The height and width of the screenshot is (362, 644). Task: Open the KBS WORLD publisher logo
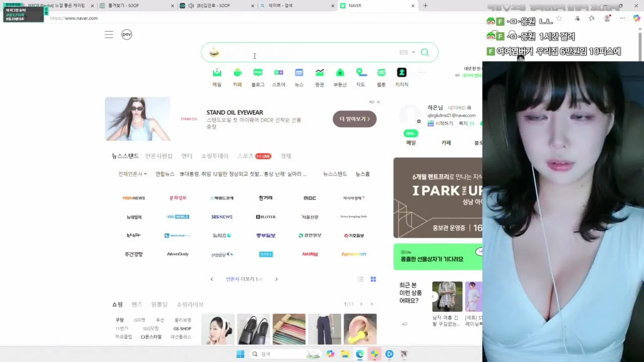178,217
